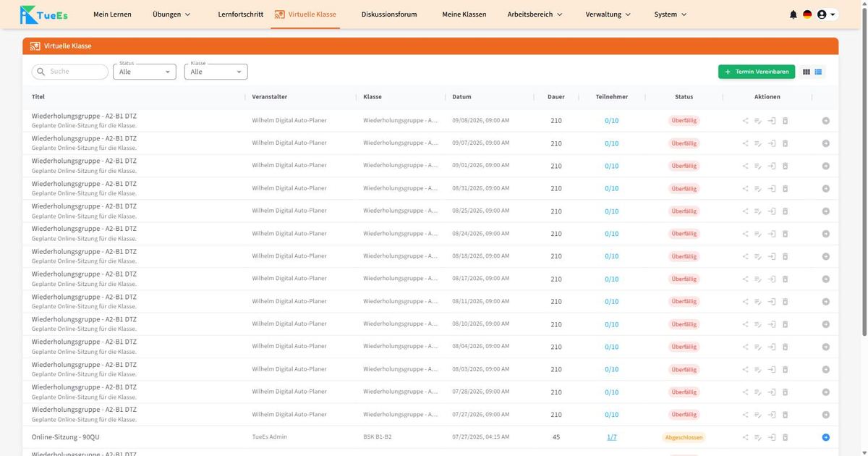Share the 08/25/2026 session
Image resolution: width=868 pixels, height=456 pixels.
(x=745, y=211)
